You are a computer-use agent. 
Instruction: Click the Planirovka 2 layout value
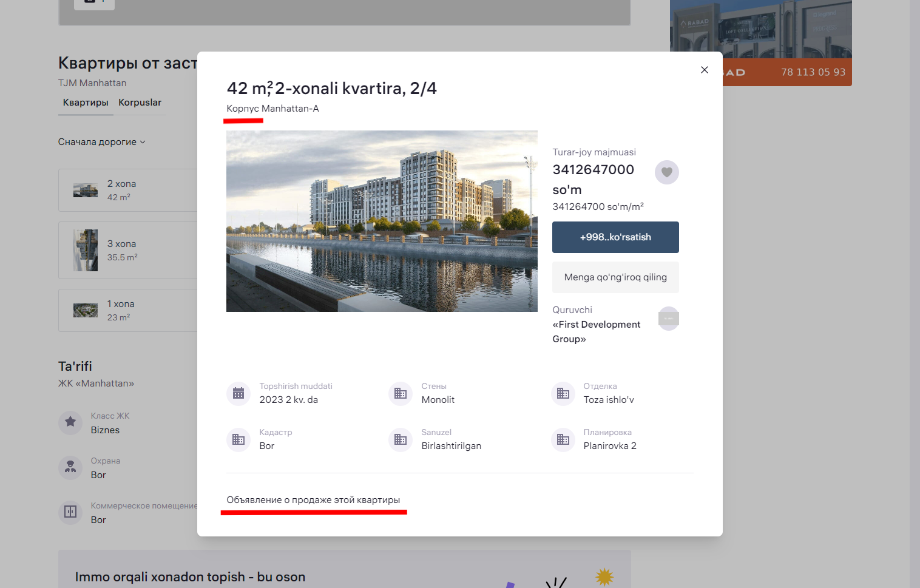tap(610, 446)
